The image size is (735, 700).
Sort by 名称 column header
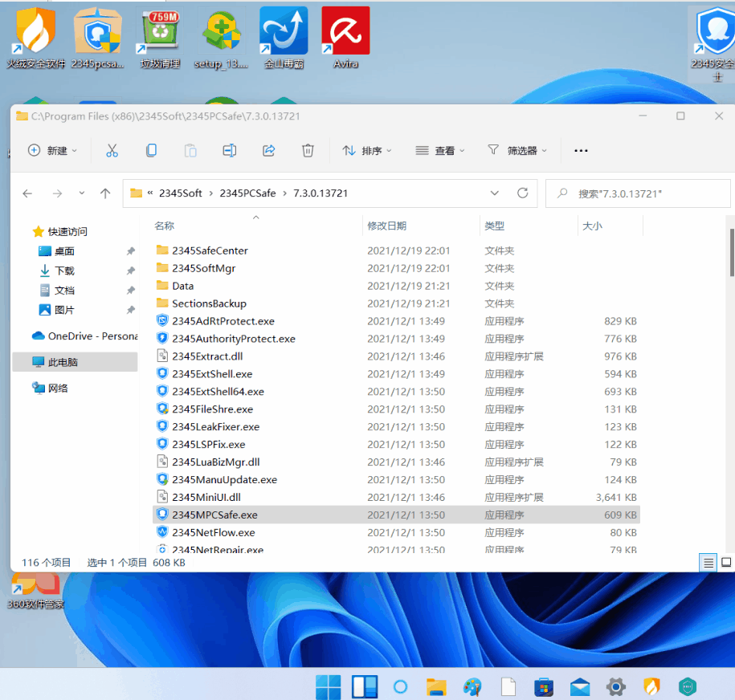pyautogui.click(x=164, y=226)
